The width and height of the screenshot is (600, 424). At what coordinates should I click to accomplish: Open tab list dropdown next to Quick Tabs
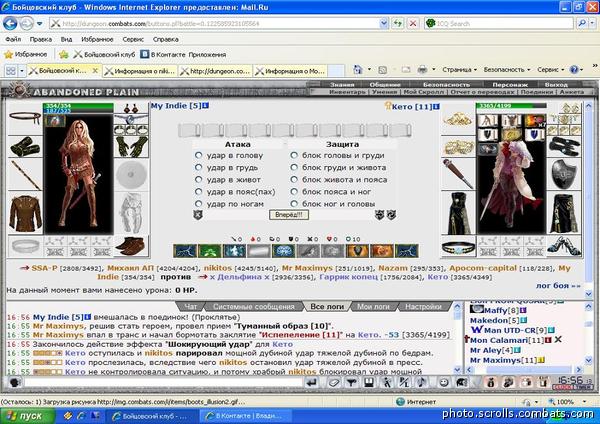click(x=22, y=71)
